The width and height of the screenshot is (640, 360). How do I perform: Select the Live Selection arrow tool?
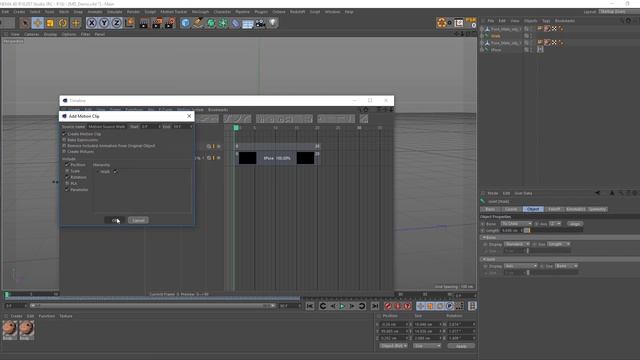click(25, 23)
